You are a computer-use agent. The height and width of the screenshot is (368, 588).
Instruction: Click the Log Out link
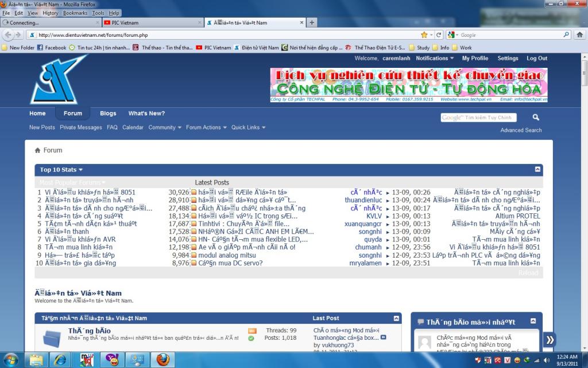pyautogui.click(x=537, y=58)
